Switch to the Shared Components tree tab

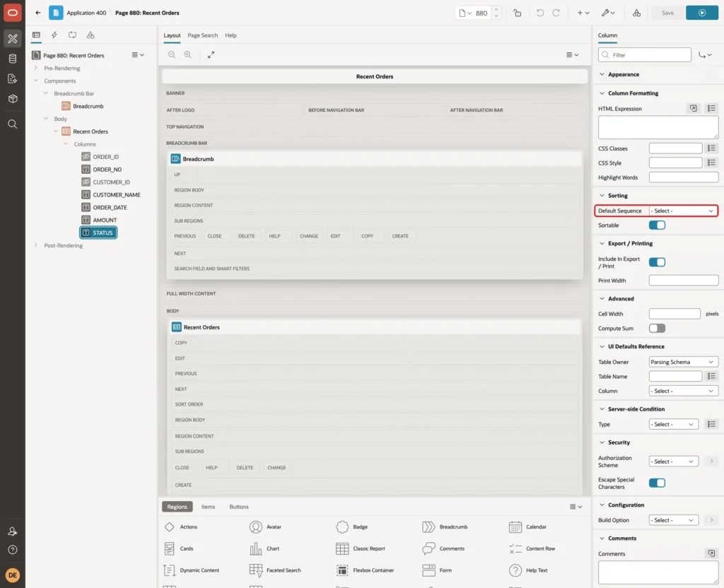90,35
